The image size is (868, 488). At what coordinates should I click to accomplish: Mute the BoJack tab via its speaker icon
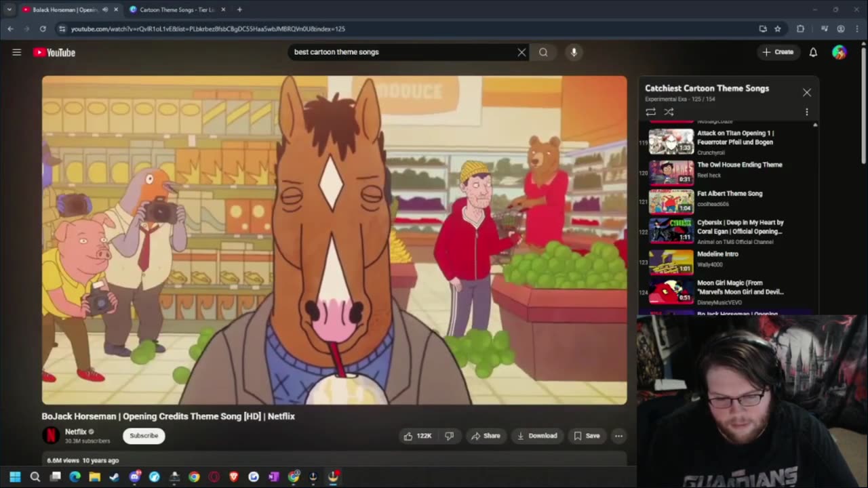(104, 9)
